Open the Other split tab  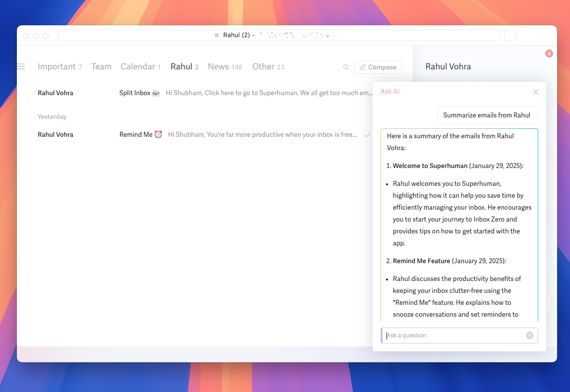tap(268, 67)
